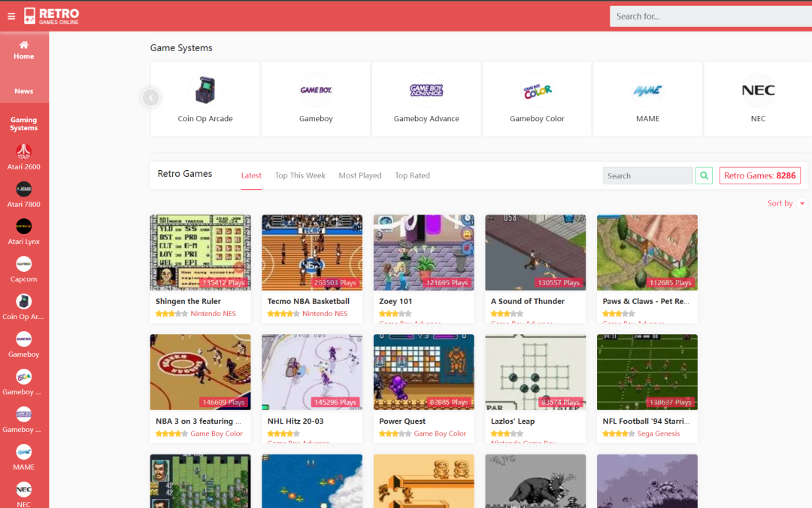The height and width of the screenshot is (508, 812).
Task: Open the Zoey 101 thumbnail
Action: [423, 252]
